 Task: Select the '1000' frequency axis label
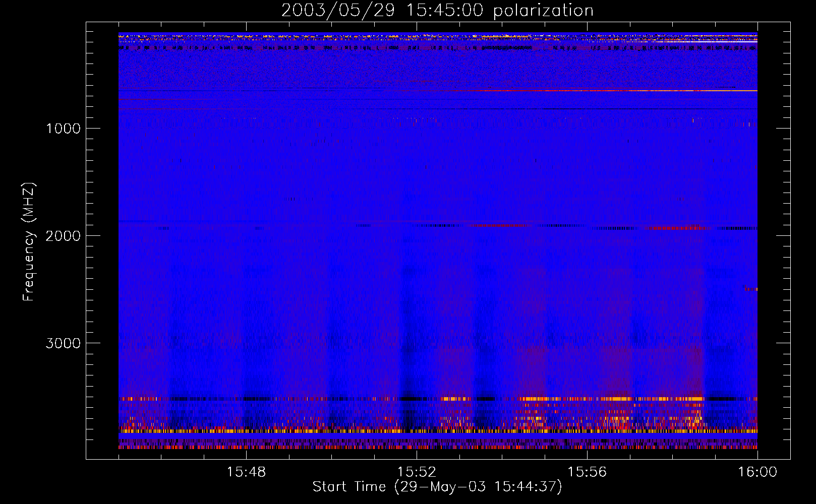pos(63,129)
